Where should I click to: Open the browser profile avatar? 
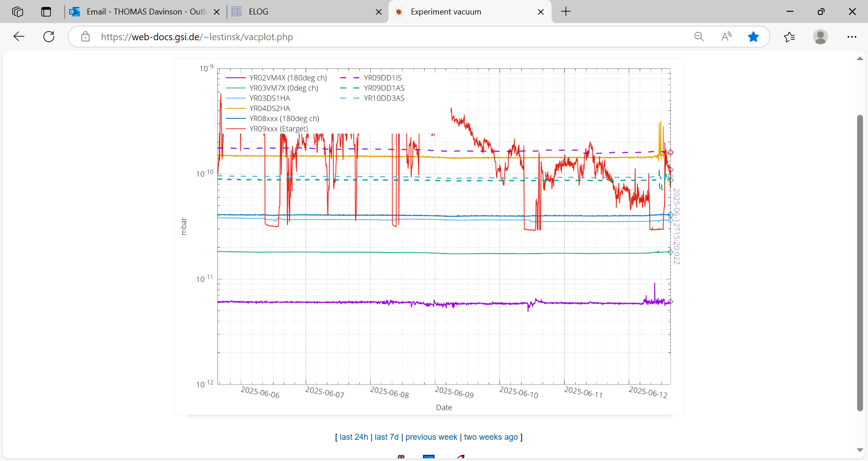820,37
